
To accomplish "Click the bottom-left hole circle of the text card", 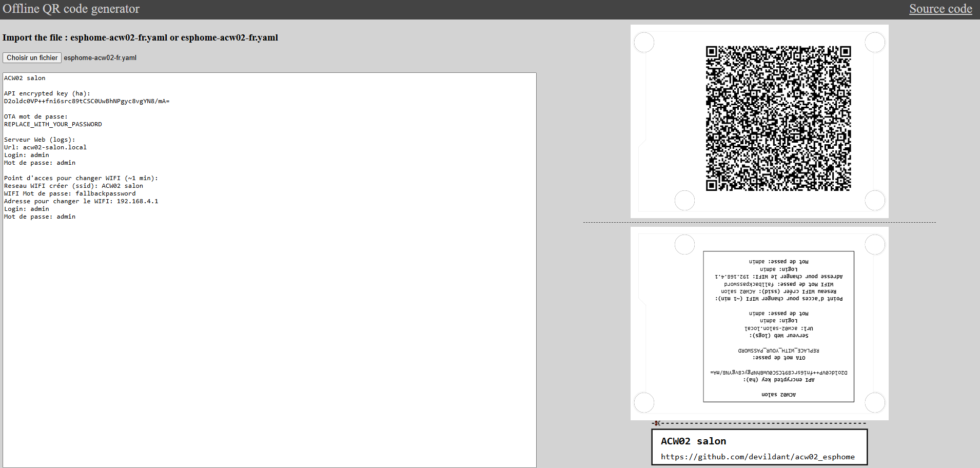I will [x=644, y=402].
